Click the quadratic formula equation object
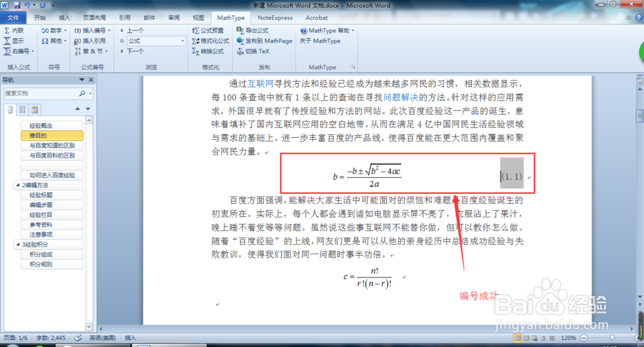 [367, 176]
